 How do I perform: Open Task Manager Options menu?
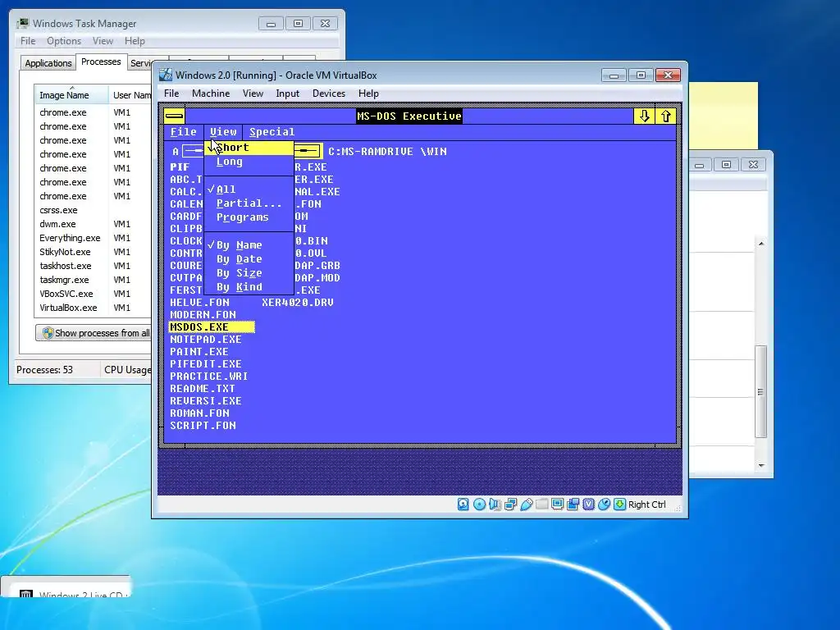point(64,41)
